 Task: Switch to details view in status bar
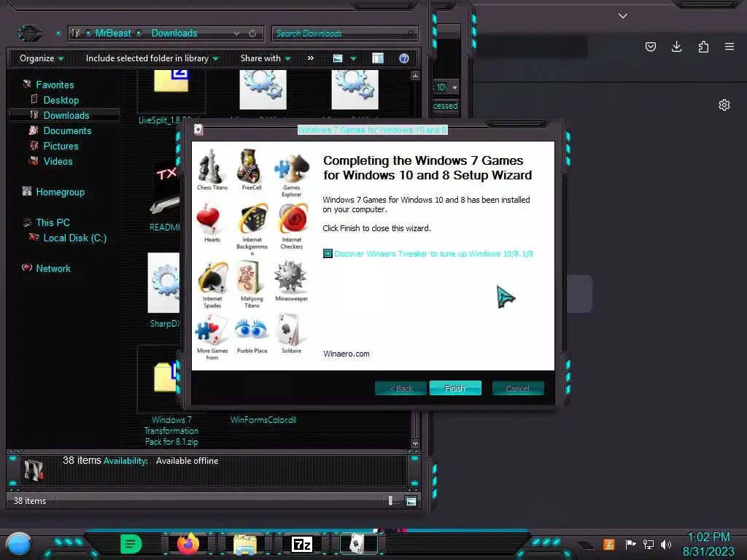point(391,501)
